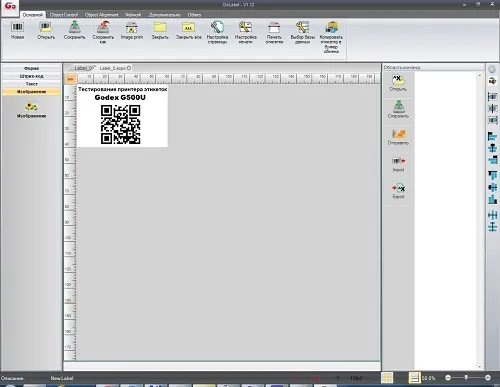The width and height of the screenshot is (500, 387).
Task: Align objects vertical middle icon
Action: 492,187
